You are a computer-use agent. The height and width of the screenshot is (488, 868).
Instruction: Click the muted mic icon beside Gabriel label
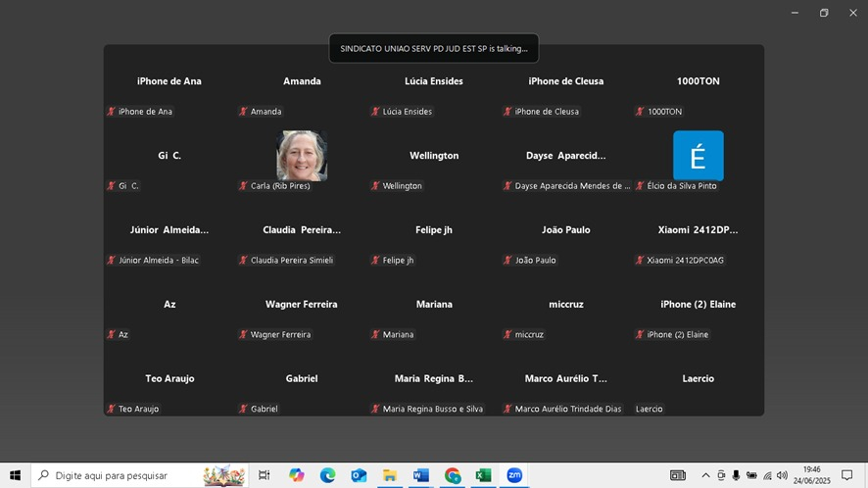(x=244, y=409)
